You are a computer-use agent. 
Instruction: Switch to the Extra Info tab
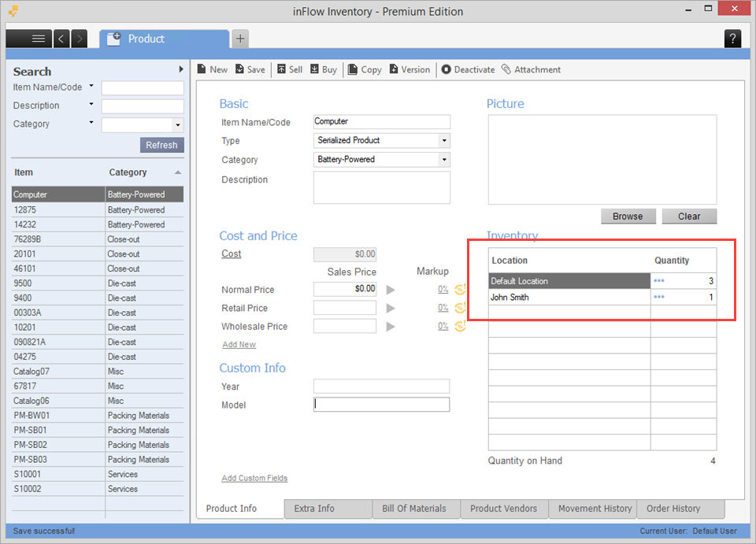pyautogui.click(x=328, y=509)
